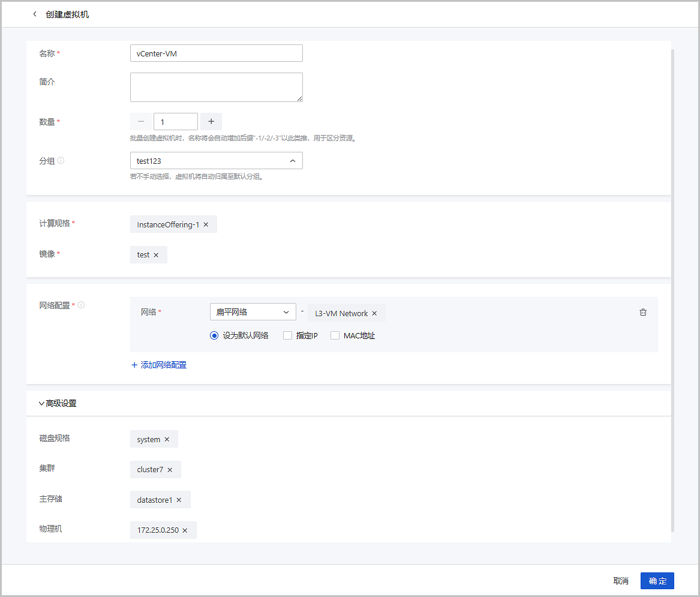Viewport: 700px width, 597px height.
Task: Click the cluster7 tag text
Action: 150,470
